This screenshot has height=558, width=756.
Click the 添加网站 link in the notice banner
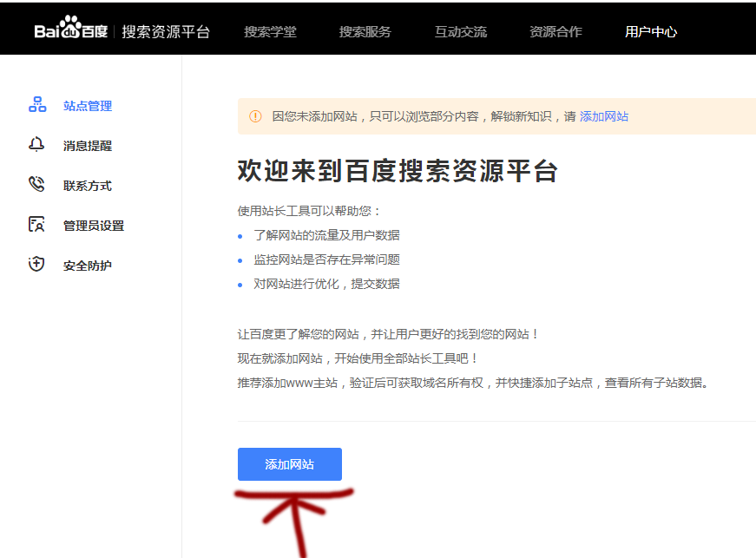pyautogui.click(x=604, y=116)
